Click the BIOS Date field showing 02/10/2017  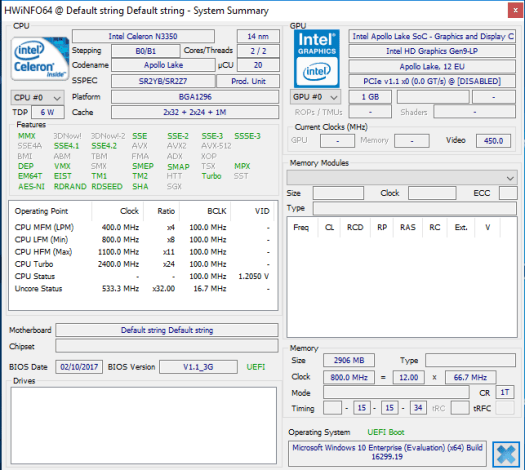[x=79, y=367]
